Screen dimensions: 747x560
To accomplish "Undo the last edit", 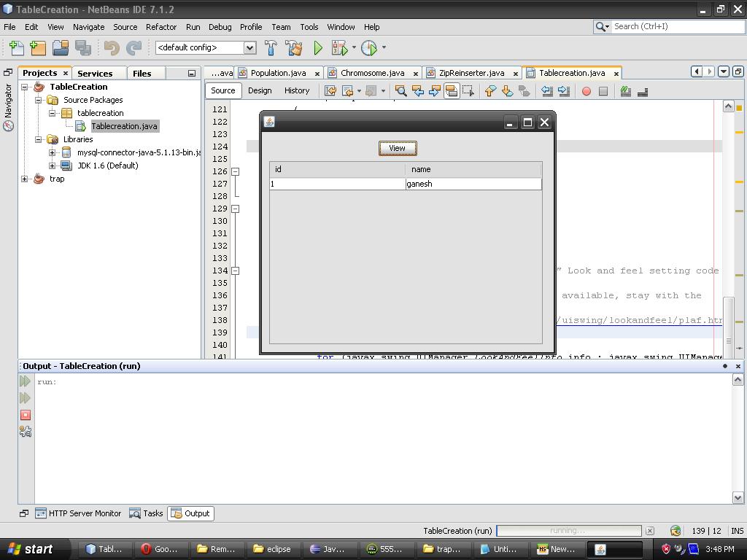I will [109, 47].
